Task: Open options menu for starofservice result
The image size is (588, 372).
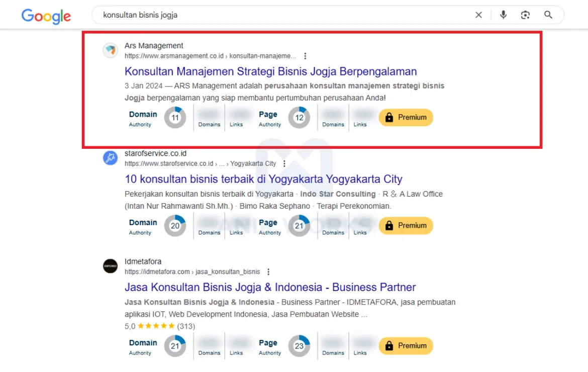Action: click(284, 164)
